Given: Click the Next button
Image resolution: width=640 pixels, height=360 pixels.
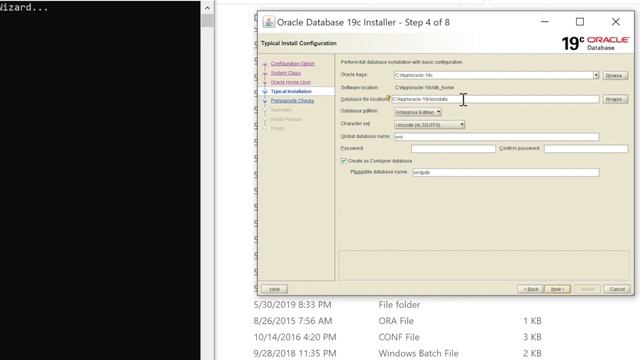Looking at the screenshot, I should [558, 289].
